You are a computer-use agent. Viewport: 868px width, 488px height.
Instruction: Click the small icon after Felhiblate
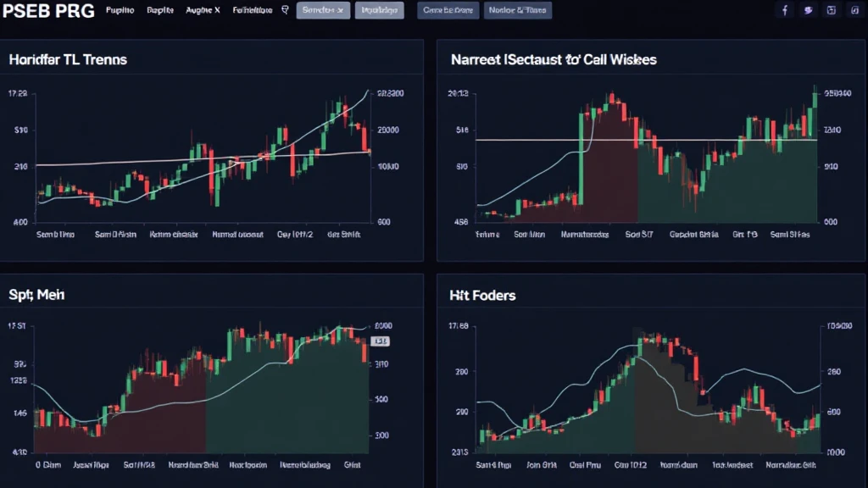[284, 10]
